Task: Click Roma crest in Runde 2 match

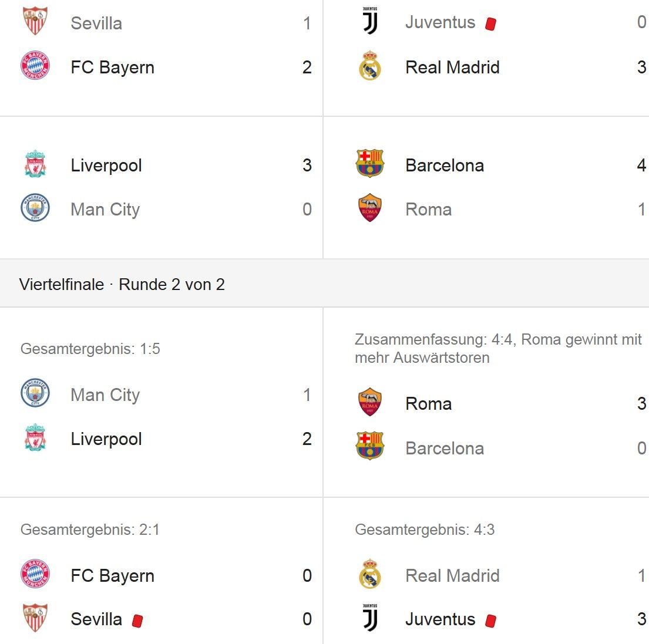Action: click(x=369, y=402)
